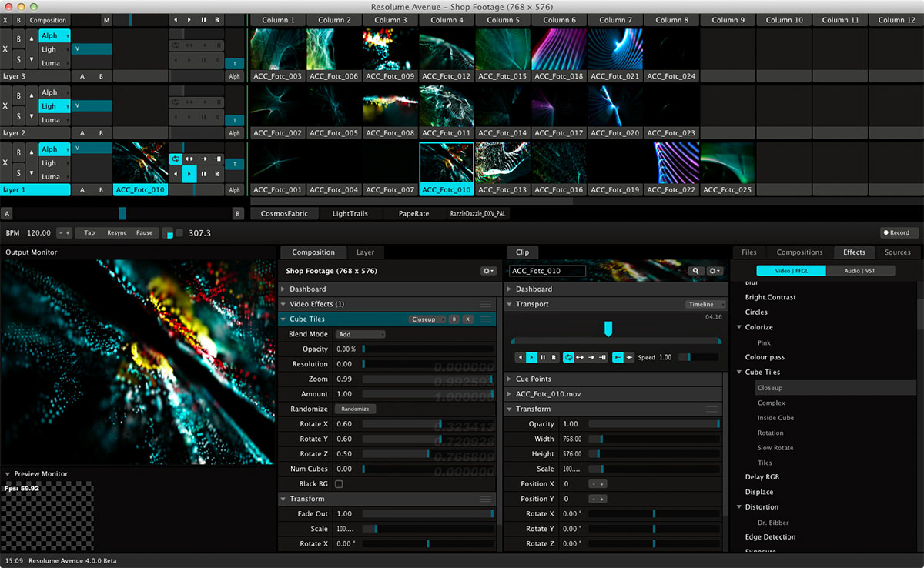This screenshot has height=568, width=924.
Task: Click the Randomize button in Cube Tiles
Action: [x=355, y=409]
